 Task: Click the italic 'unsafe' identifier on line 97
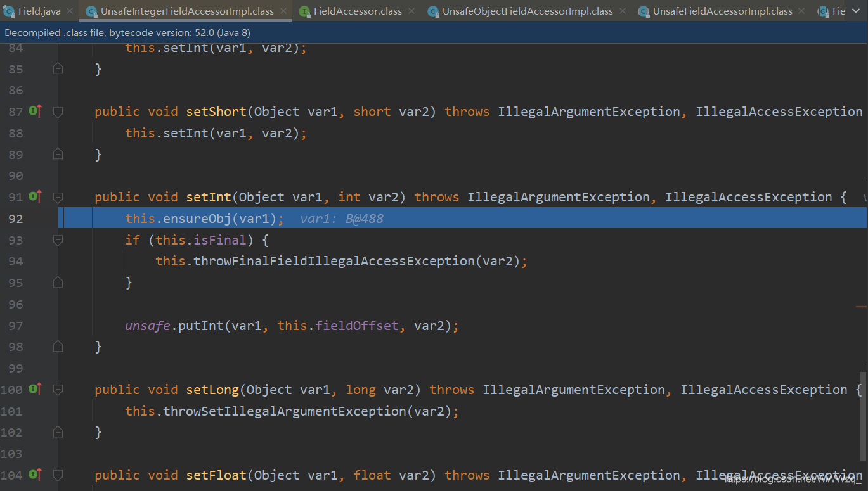(148, 326)
